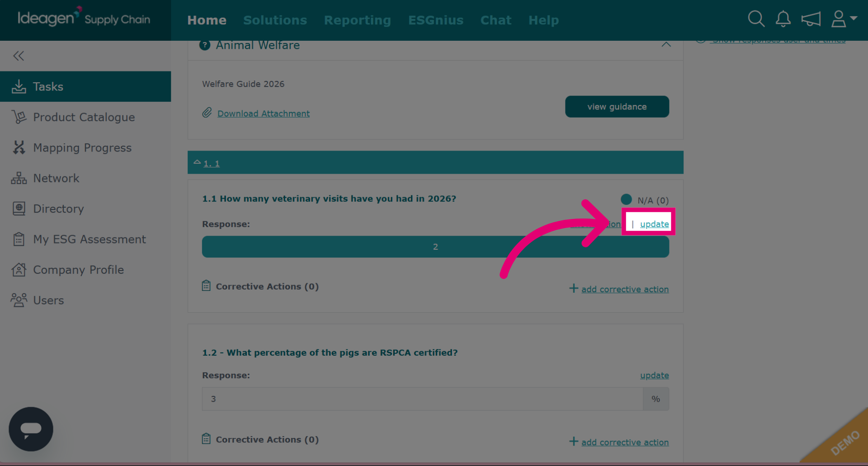Click the Directory globe icon

point(19,209)
